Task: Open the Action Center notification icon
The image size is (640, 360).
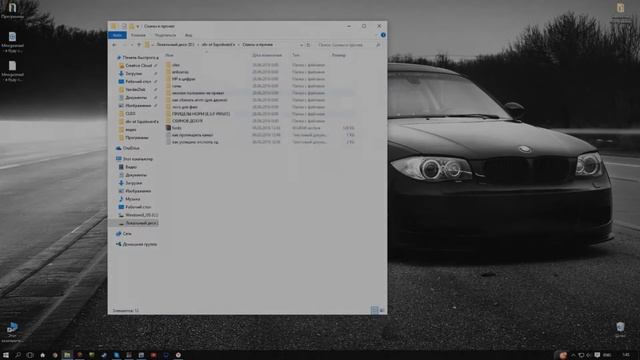Action: 597,355
